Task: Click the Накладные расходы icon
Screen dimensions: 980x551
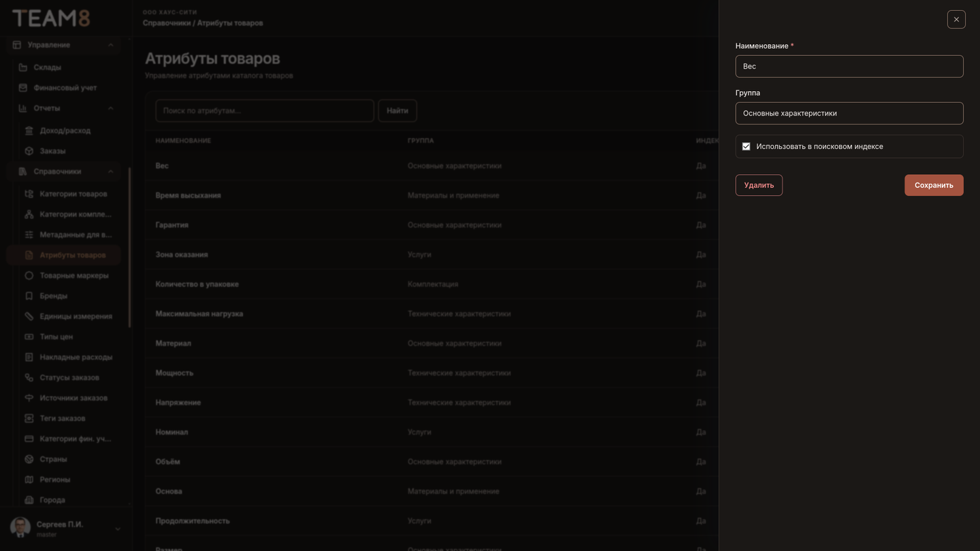Action: coord(29,357)
